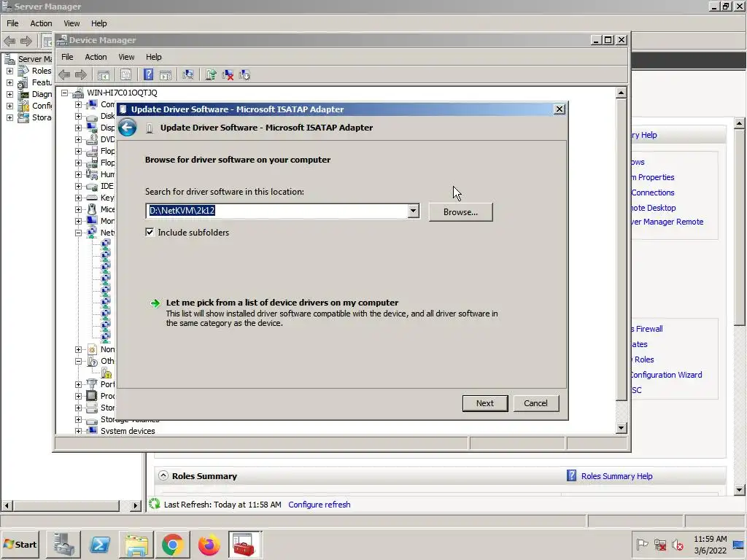Open Device Manager Action menu
Screen dimensions: 747x560
click(96, 57)
